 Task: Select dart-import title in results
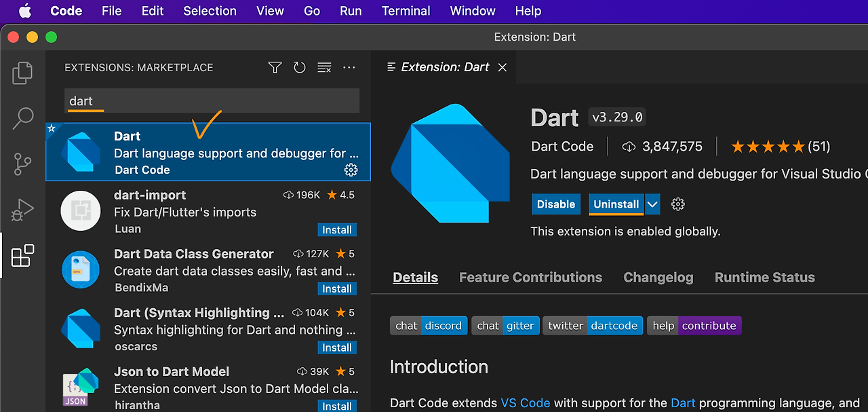[150, 195]
